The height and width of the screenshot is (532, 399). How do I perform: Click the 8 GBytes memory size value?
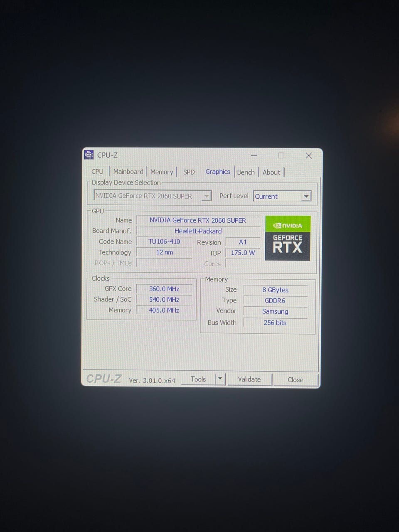(x=275, y=290)
